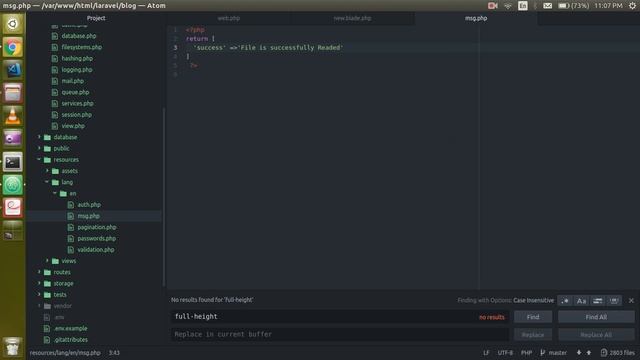The width and height of the screenshot is (640, 360).
Task: Expand the routes folder
Action: (39, 272)
